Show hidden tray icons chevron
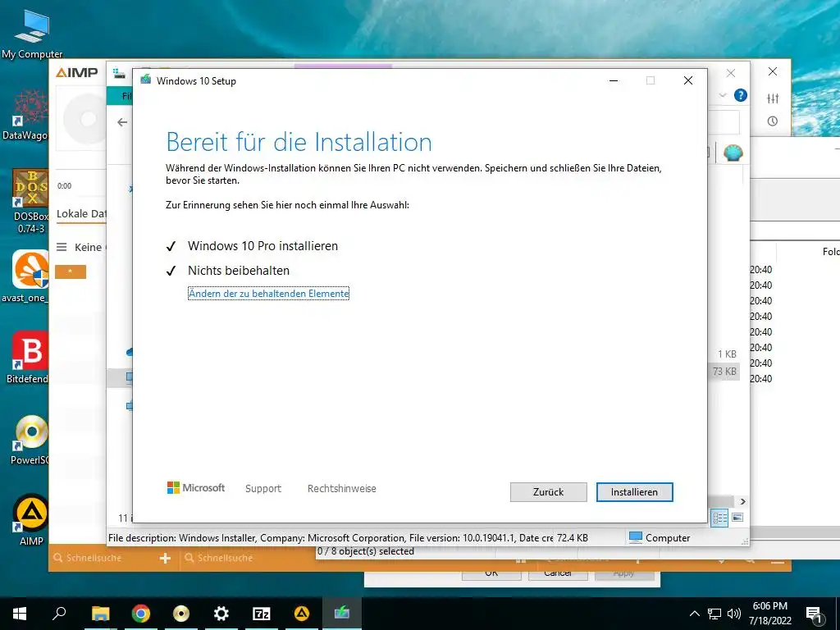Viewport: 840px width, 630px height. pos(694,614)
